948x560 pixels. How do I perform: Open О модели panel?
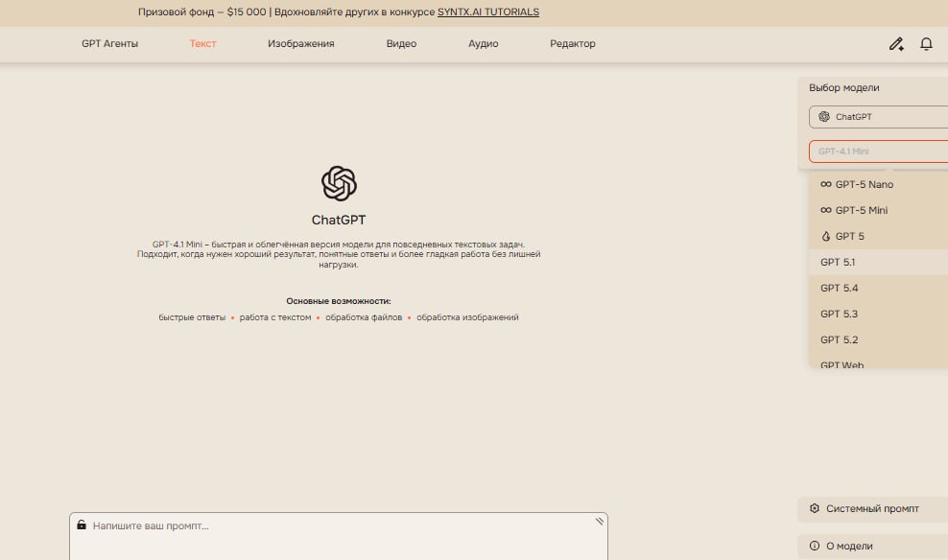click(x=872, y=547)
